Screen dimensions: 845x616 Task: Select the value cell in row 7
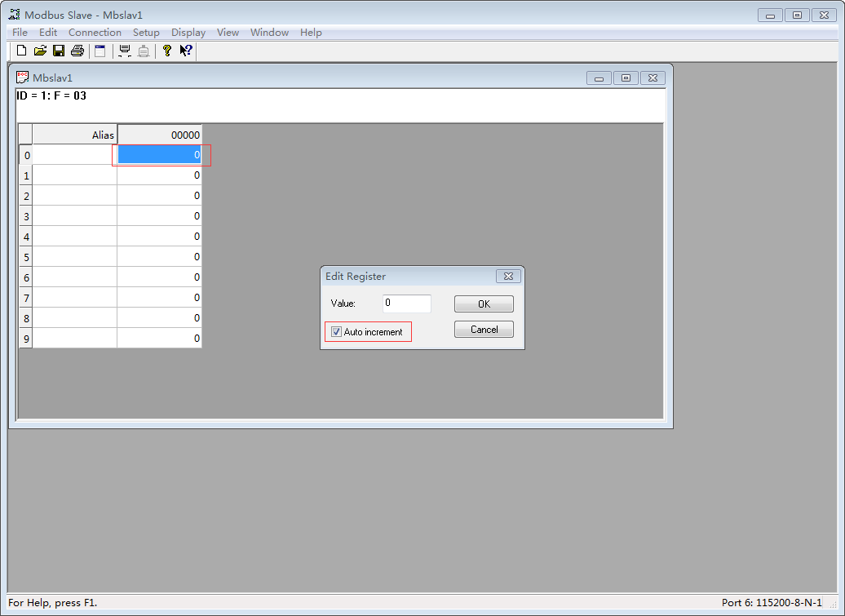[x=160, y=298]
